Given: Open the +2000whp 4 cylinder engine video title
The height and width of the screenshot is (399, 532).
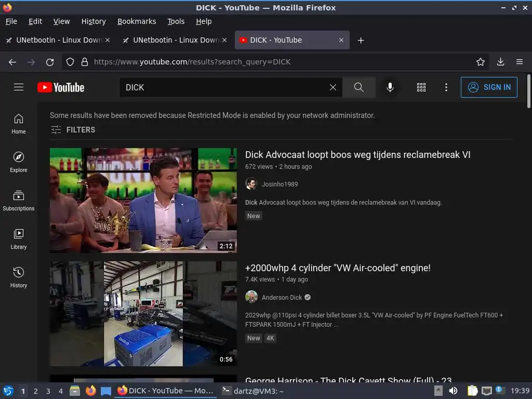Looking at the screenshot, I should coord(338,268).
